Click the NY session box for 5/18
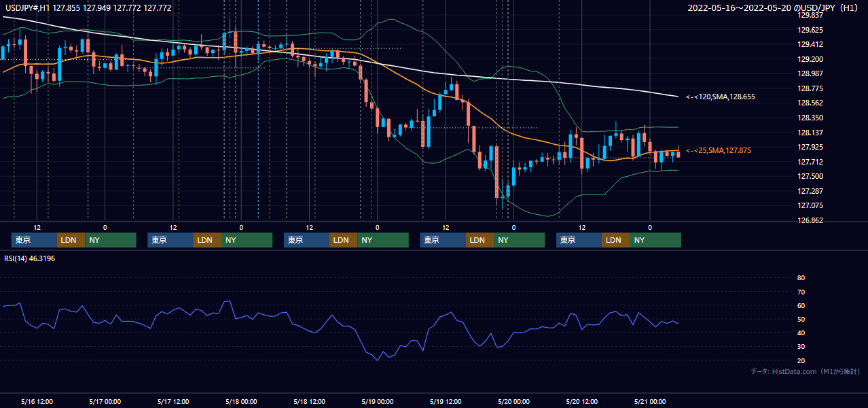This screenshot has height=408, width=868. 383,240
